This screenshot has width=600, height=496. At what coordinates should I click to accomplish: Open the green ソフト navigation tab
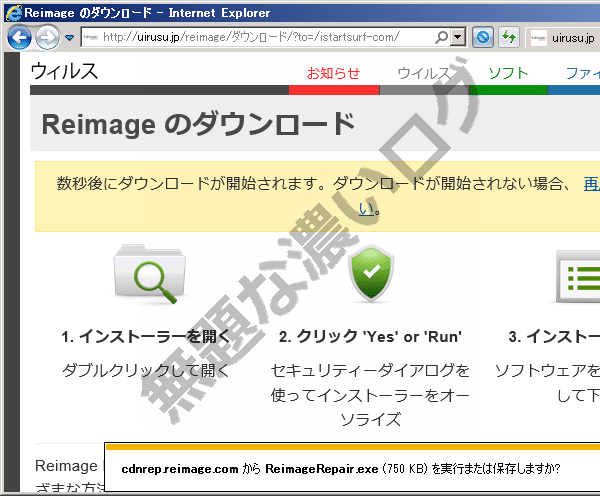tap(508, 73)
